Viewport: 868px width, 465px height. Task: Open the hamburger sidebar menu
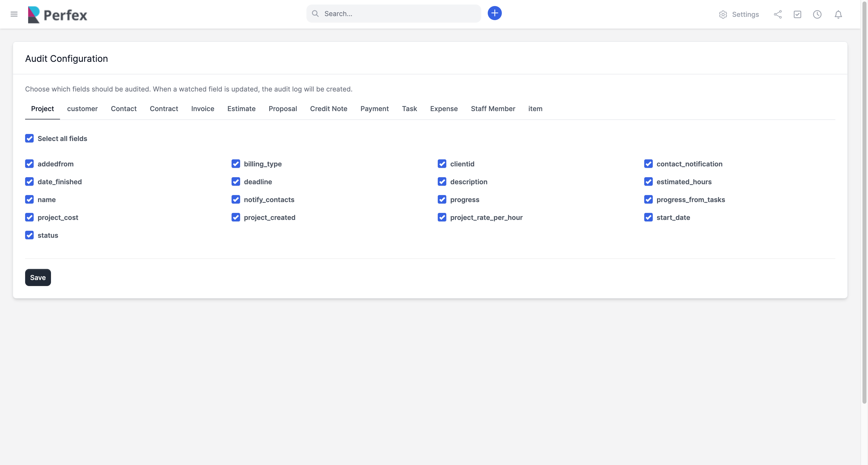(14, 14)
